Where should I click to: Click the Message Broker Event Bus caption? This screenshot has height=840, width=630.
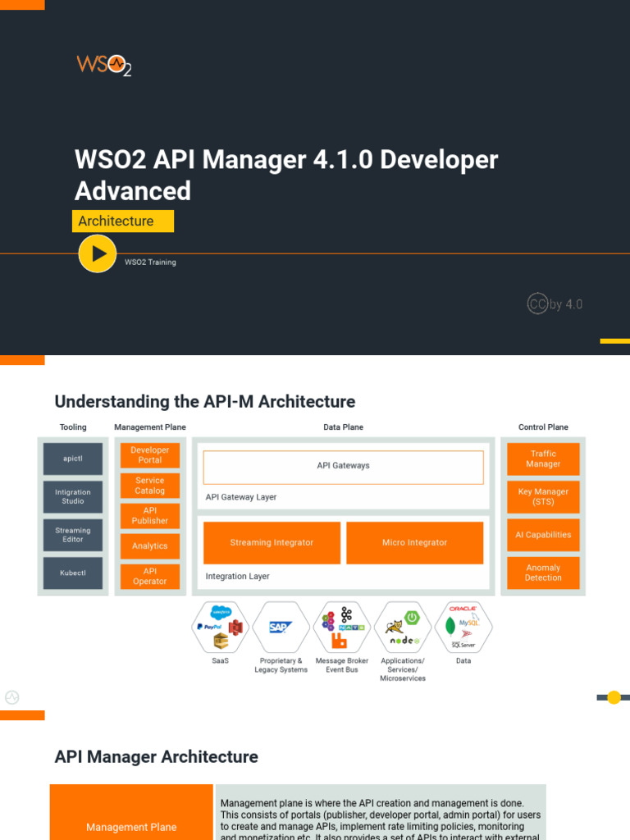[x=342, y=665]
